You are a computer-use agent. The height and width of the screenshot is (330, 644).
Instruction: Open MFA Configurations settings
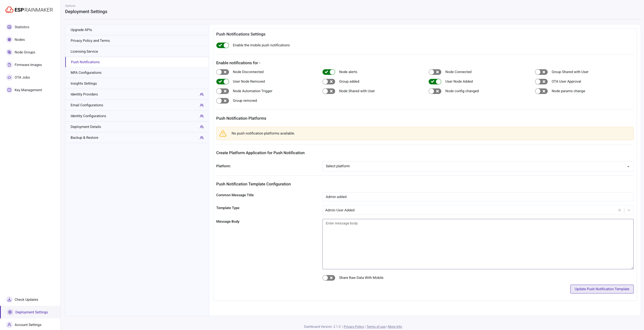pos(137,73)
